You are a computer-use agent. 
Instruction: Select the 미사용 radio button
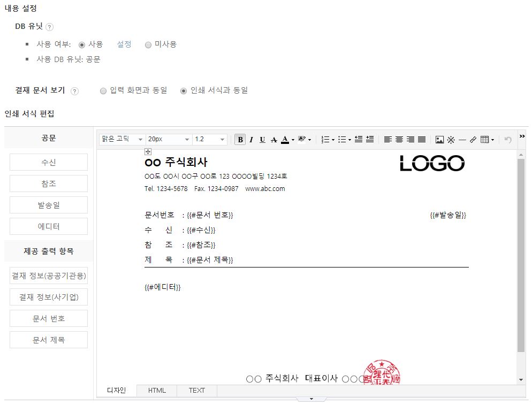tap(148, 45)
